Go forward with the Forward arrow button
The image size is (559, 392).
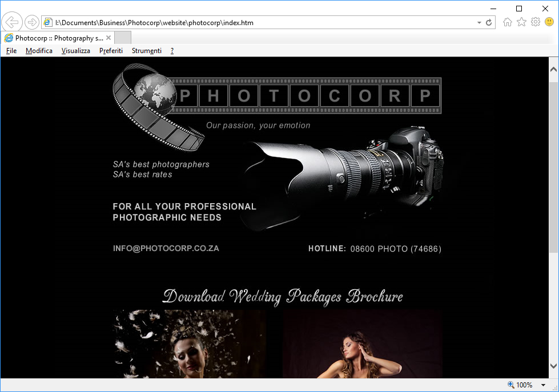[32, 22]
